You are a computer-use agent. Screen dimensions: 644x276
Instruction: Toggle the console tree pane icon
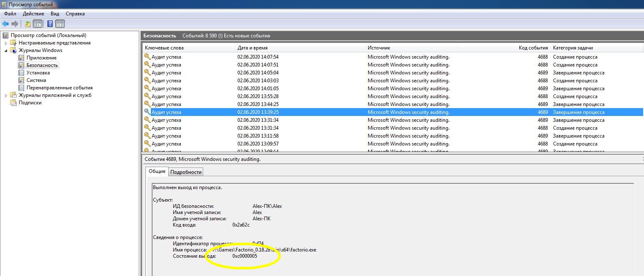tap(37, 24)
